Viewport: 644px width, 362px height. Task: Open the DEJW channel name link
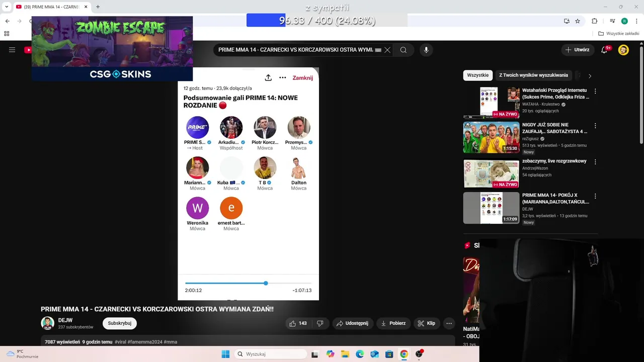[65, 320]
